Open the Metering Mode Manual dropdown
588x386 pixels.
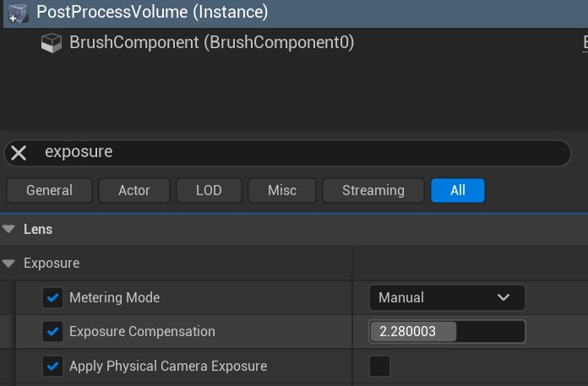[446, 298]
